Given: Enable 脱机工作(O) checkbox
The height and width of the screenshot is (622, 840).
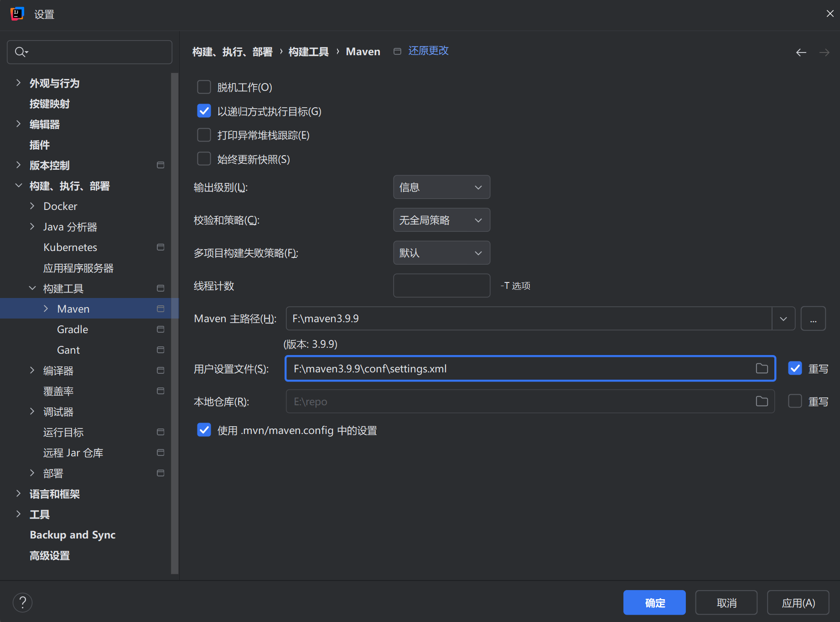Looking at the screenshot, I should [204, 87].
